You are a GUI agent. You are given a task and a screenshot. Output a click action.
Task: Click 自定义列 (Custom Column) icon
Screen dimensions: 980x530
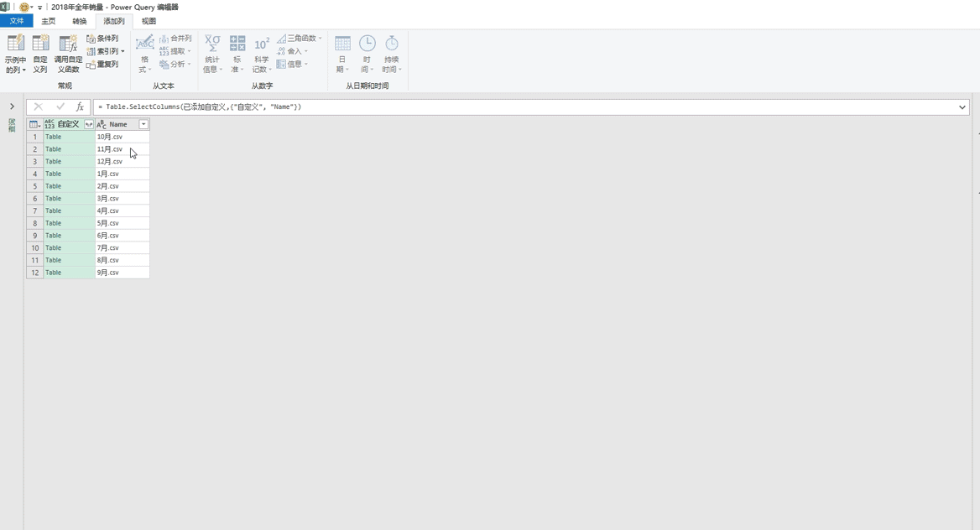[x=40, y=44]
